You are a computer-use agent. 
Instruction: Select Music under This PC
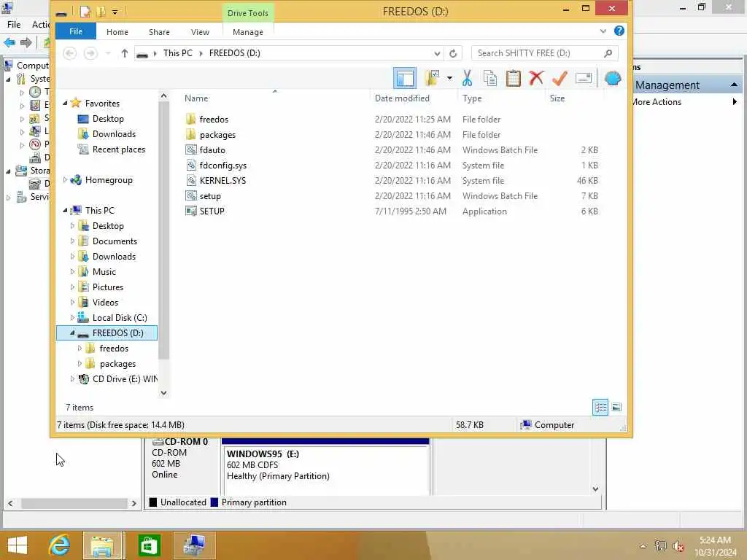pyautogui.click(x=104, y=271)
